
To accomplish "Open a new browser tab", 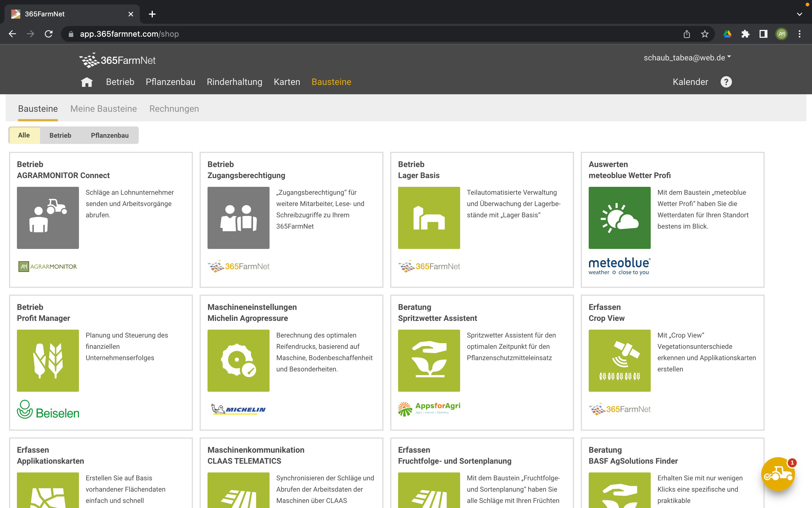I will pos(152,14).
